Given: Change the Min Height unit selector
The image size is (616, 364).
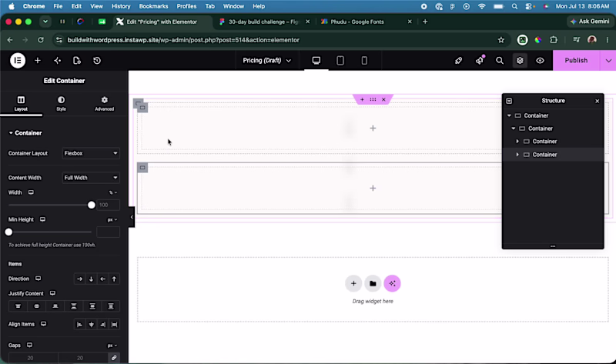Looking at the screenshot, I should click(x=112, y=219).
